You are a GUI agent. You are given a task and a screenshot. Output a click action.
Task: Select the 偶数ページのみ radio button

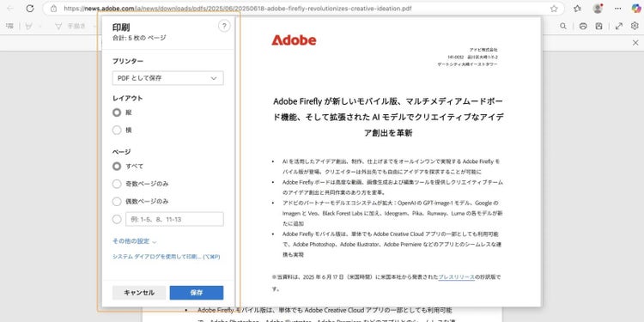(x=117, y=202)
